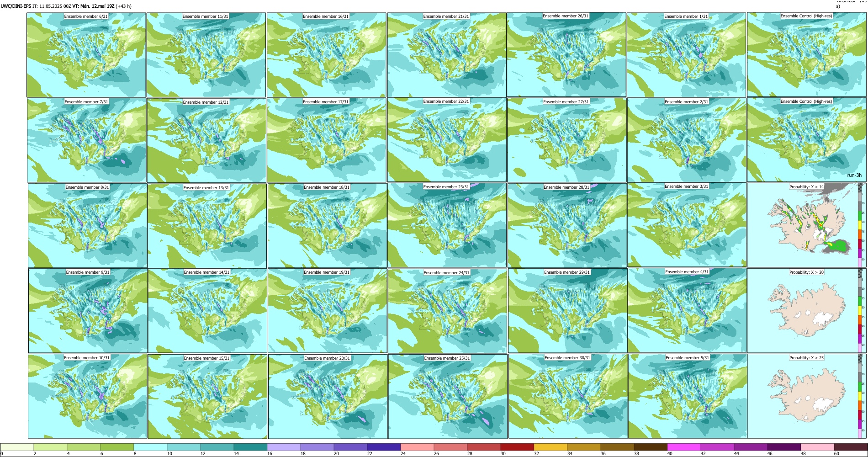Pick the lavender 16–18 legend swatch

pos(284,447)
